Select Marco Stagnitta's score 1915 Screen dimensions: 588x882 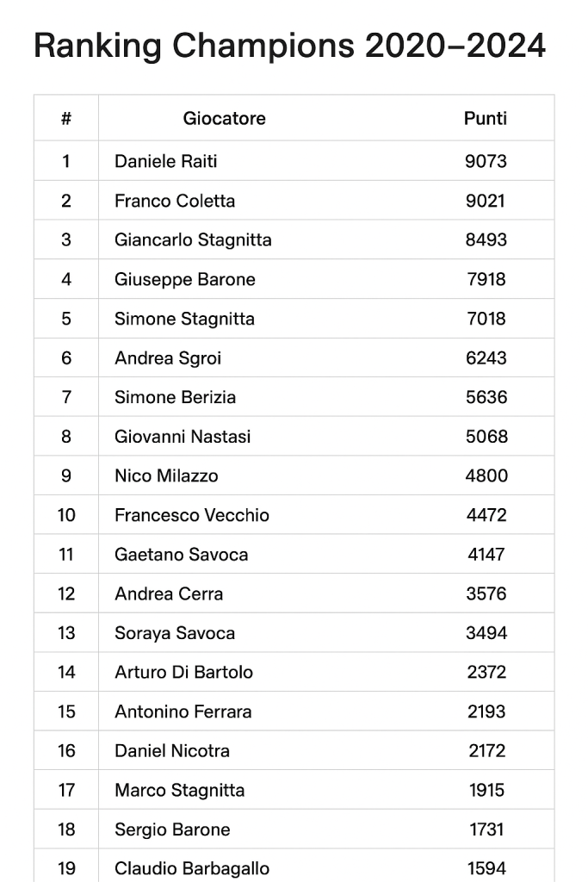coord(486,790)
